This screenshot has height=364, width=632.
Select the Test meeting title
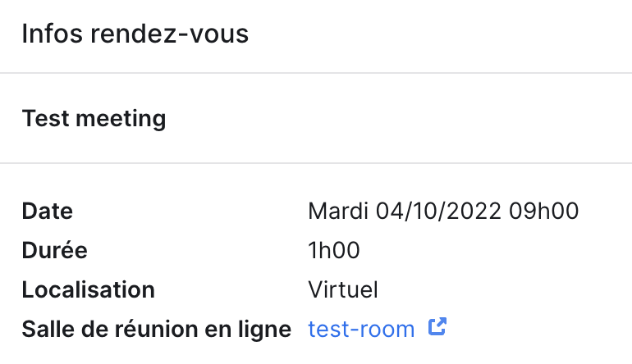94,119
